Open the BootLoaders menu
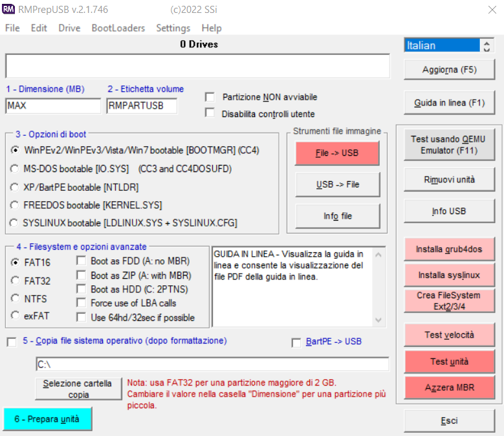 click(x=118, y=28)
